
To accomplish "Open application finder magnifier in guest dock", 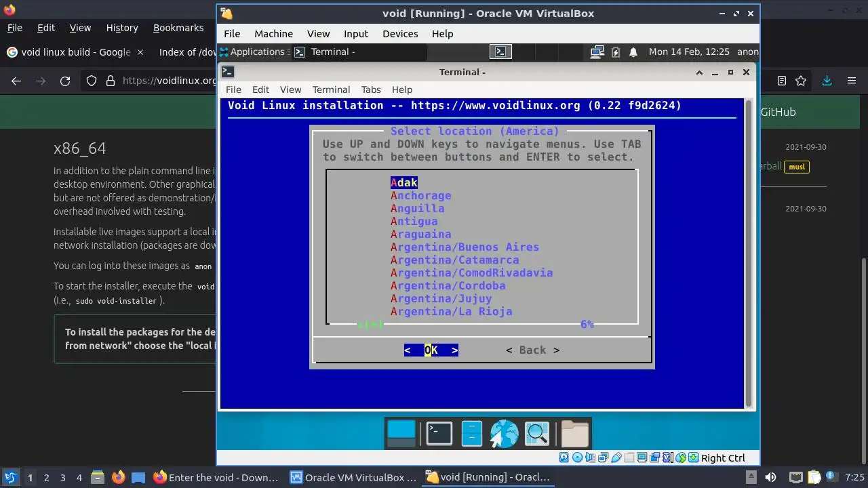I will click(x=536, y=434).
